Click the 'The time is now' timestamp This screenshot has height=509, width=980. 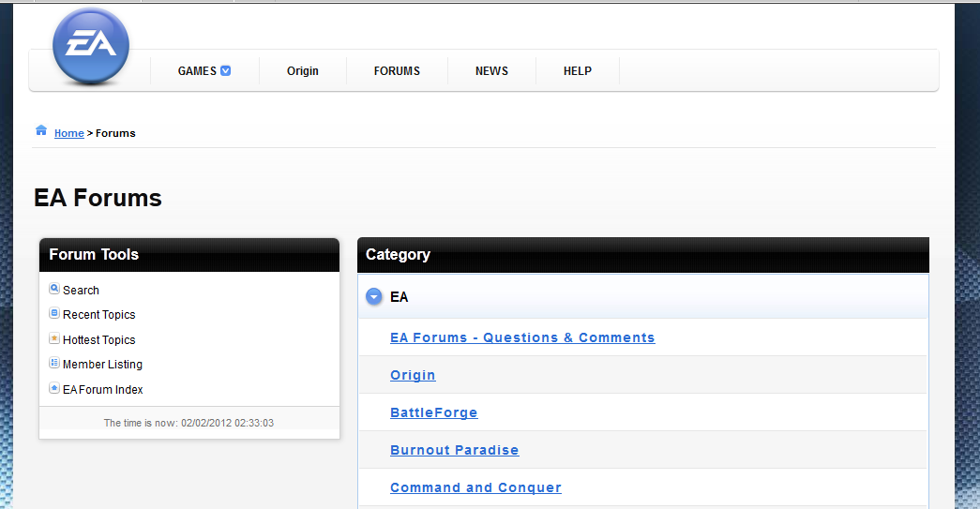188,423
